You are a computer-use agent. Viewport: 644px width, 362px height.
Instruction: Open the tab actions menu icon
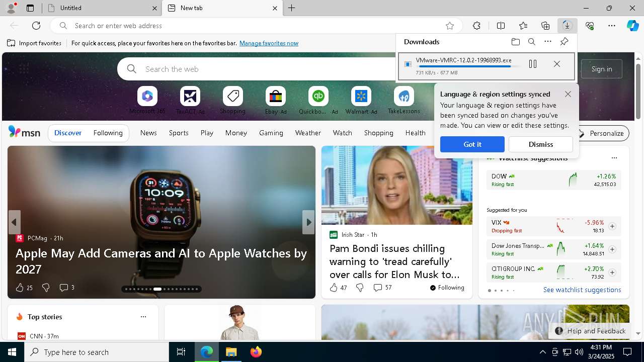coord(30,8)
